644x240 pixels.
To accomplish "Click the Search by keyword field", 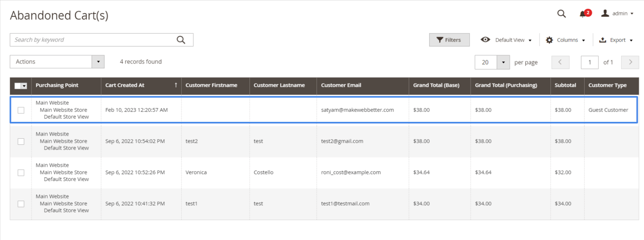I will point(93,40).
